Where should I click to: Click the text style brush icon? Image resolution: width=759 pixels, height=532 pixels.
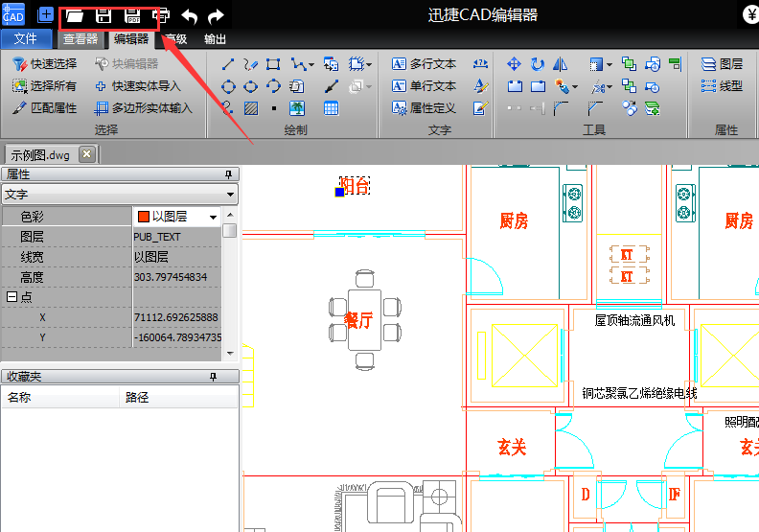(x=480, y=86)
